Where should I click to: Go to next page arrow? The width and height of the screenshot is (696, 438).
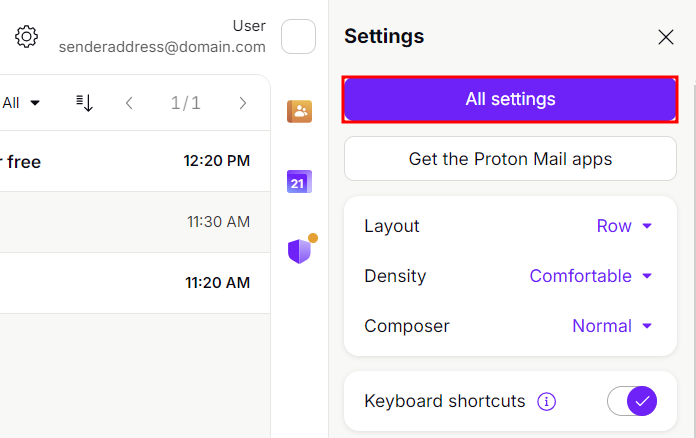242,102
